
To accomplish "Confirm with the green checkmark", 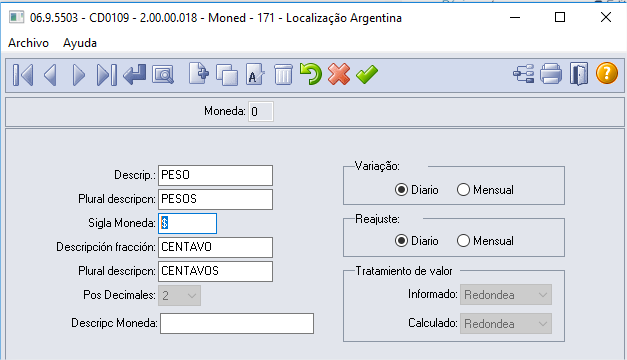I will tap(367, 74).
